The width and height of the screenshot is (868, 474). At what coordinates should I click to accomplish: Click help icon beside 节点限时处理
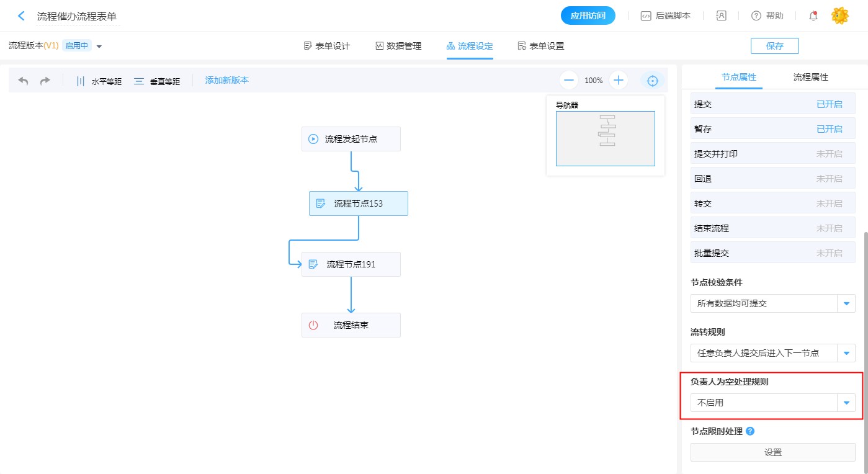[x=750, y=431]
